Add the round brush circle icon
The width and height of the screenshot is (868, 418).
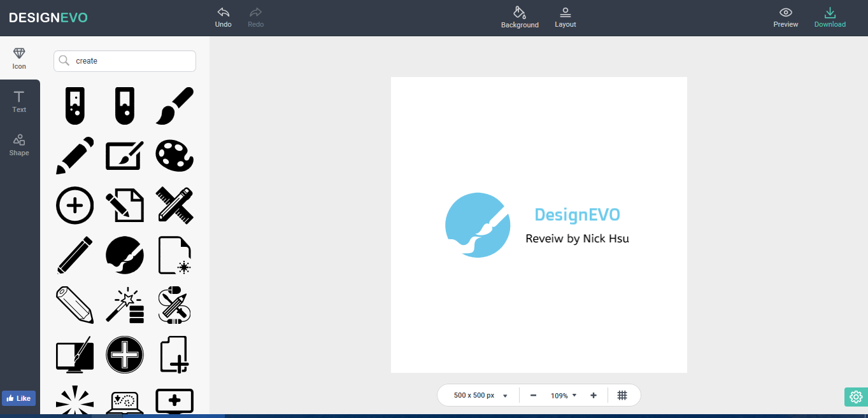(x=125, y=255)
